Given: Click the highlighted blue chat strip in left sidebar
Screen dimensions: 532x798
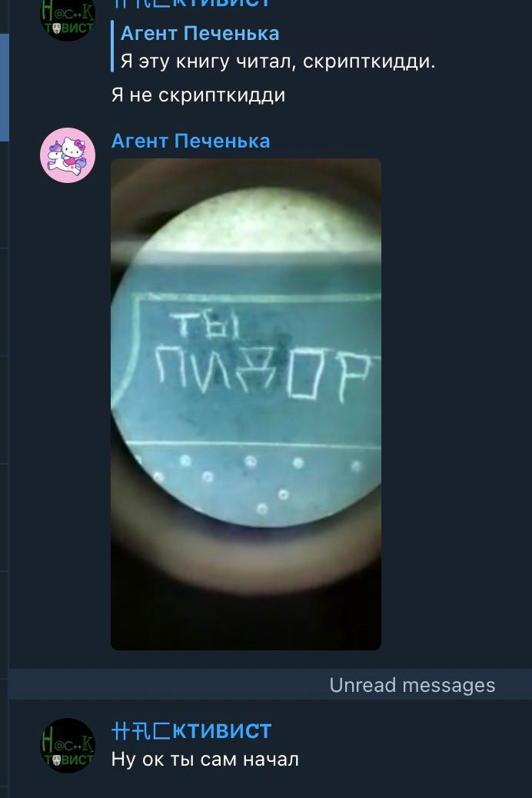Looking at the screenshot, I should [x=4, y=88].
